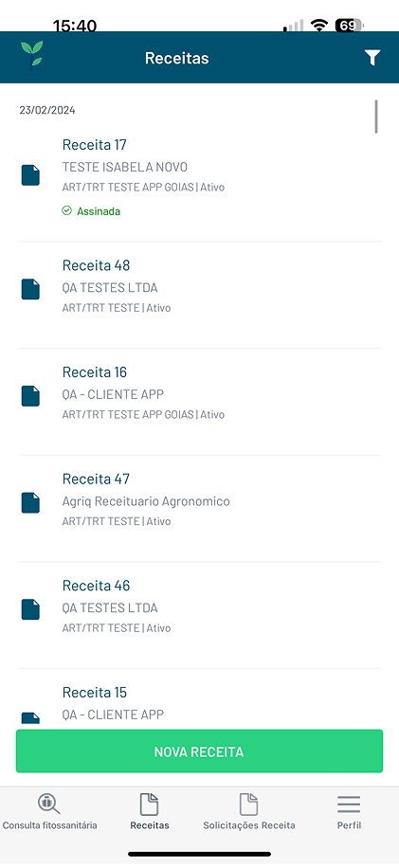Tap the document icon beside Receita 48
The image size is (399, 868).
[30, 290]
